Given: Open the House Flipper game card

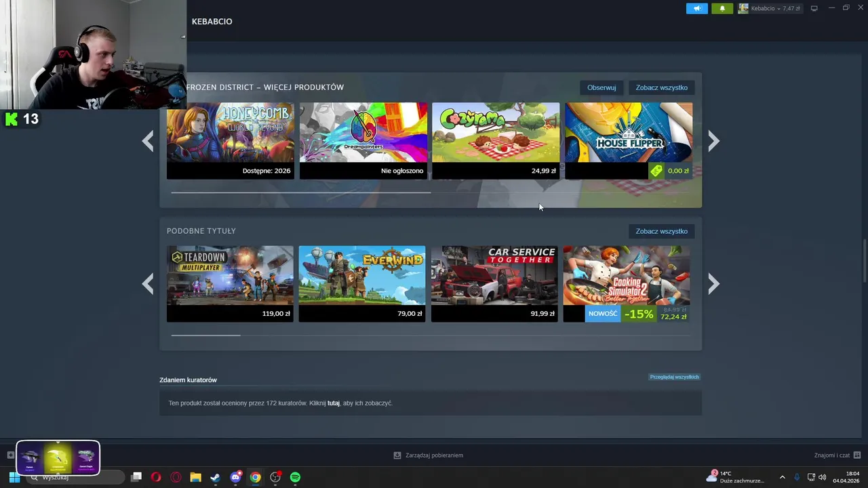Looking at the screenshot, I should (629, 140).
